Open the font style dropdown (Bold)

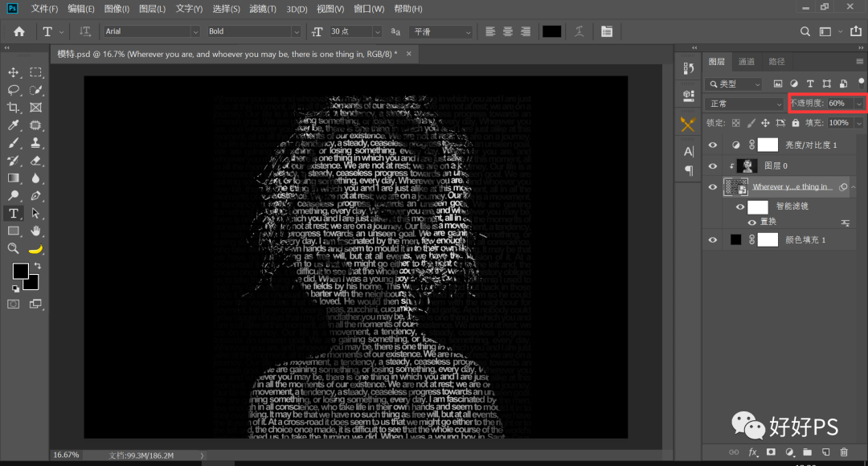296,32
